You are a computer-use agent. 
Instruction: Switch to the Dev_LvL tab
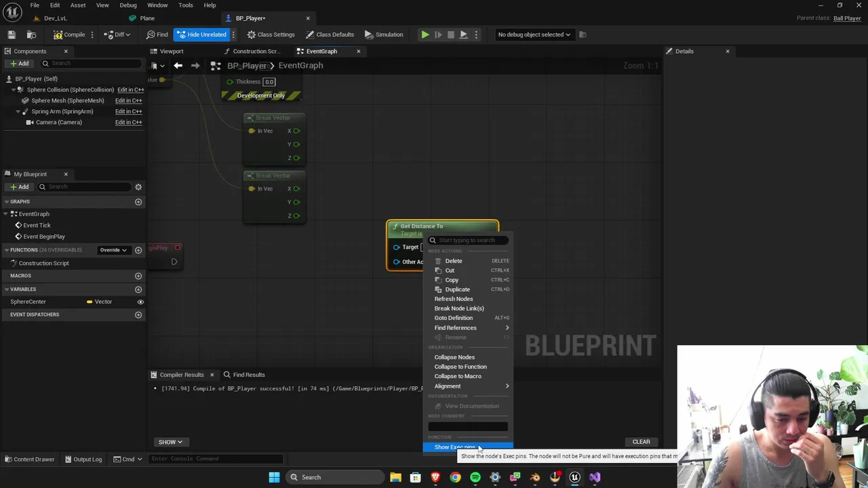point(56,18)
